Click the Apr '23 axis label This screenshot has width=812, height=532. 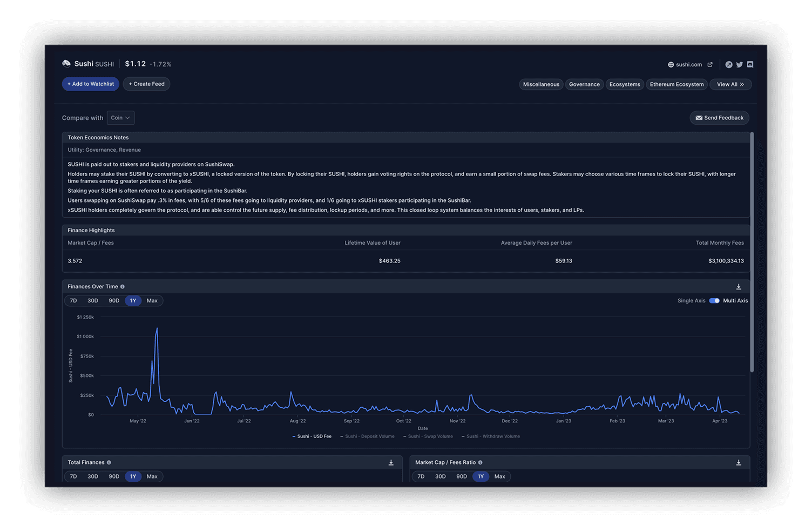click(720, 421)
